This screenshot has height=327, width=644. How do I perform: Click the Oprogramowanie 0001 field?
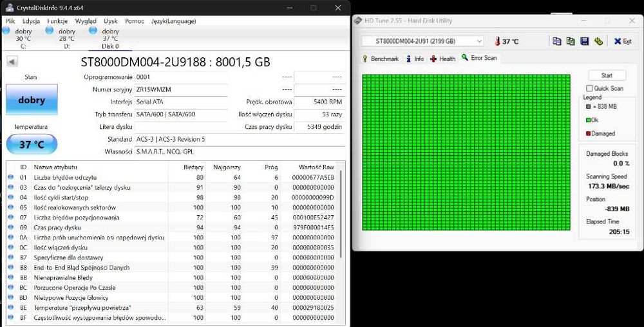181,77
